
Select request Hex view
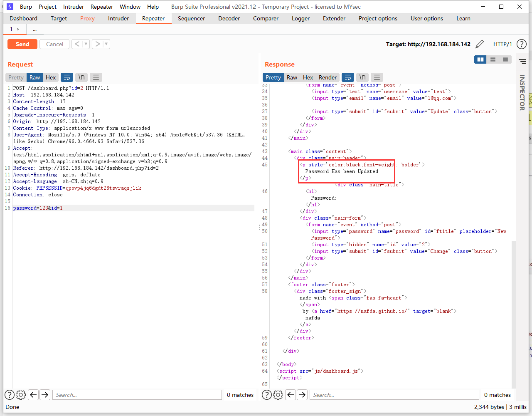point(51,77)
